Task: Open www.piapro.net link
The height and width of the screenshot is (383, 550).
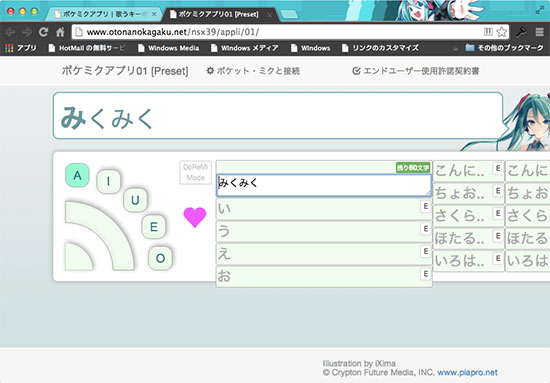Action: click(x=467, y=372)
